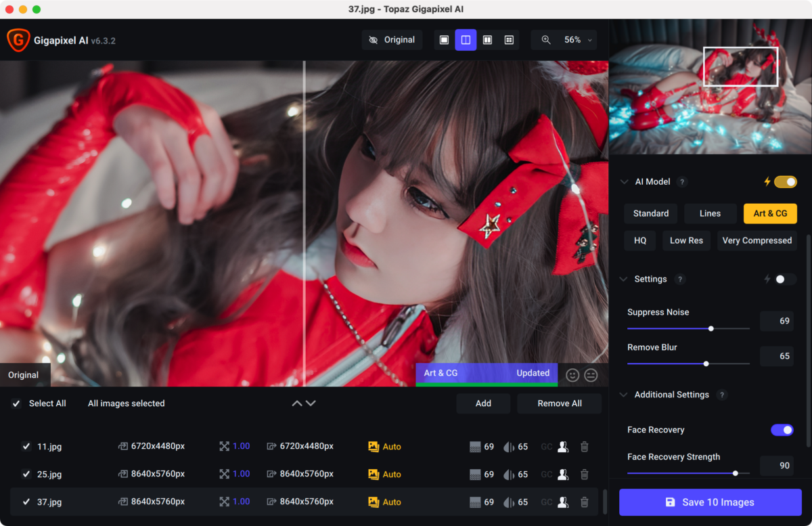Click the Add images button
812x526 pixels.
483,403
